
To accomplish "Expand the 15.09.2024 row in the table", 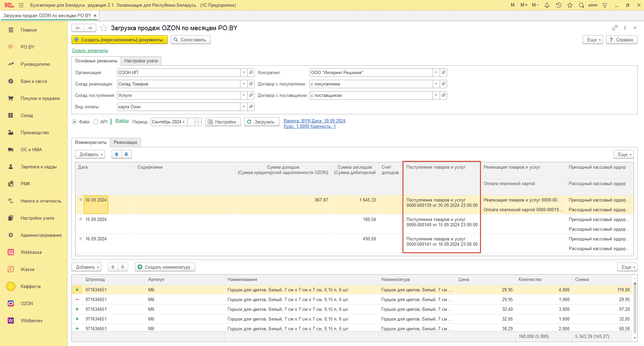I will click(80, 219).
